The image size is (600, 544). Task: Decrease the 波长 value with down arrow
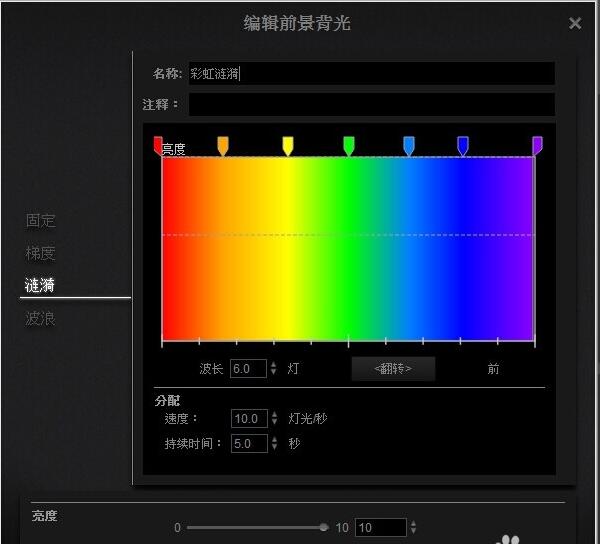273,372
